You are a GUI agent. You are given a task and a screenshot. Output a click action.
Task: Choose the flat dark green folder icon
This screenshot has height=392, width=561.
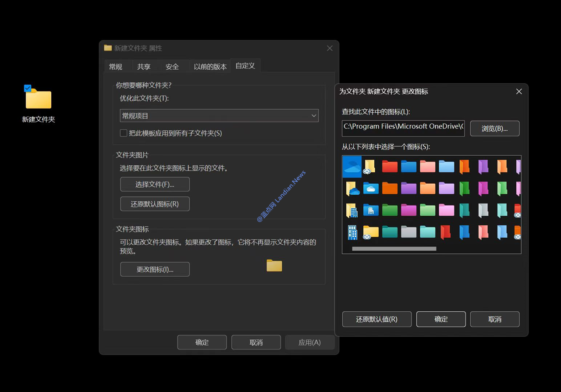[x=390, y=210]
